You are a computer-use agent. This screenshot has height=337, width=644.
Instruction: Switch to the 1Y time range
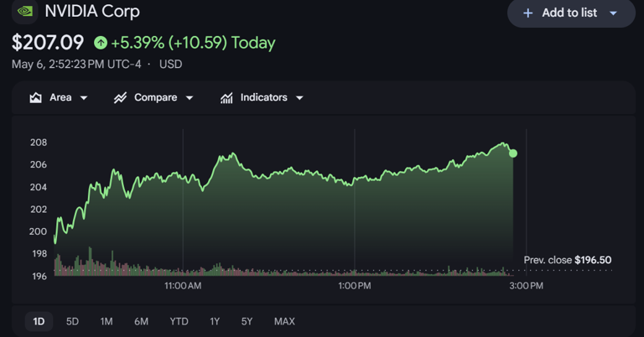[x=215, y=321]
